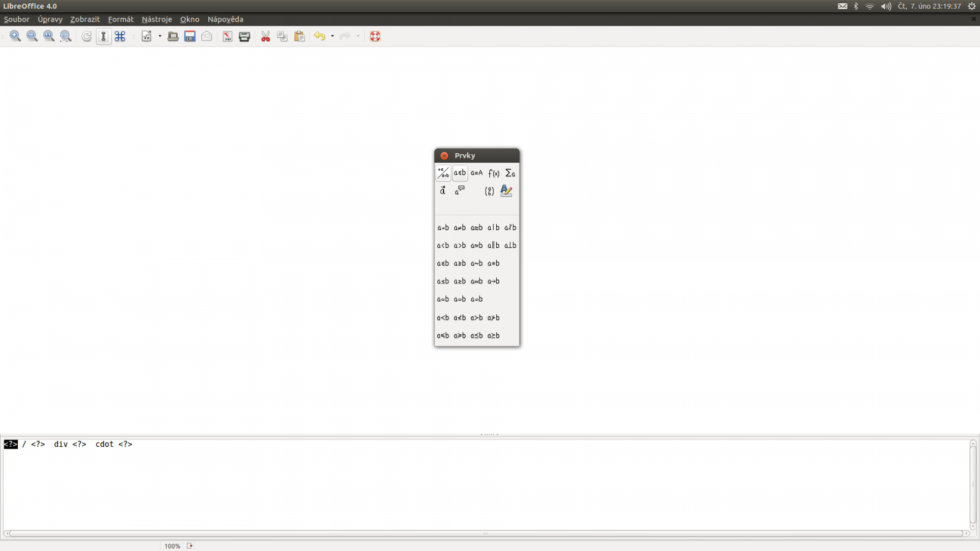Select the unary/binary operators category in Prvky
Viewport: 980px width, 551px height.
click(x=442, y=173)
